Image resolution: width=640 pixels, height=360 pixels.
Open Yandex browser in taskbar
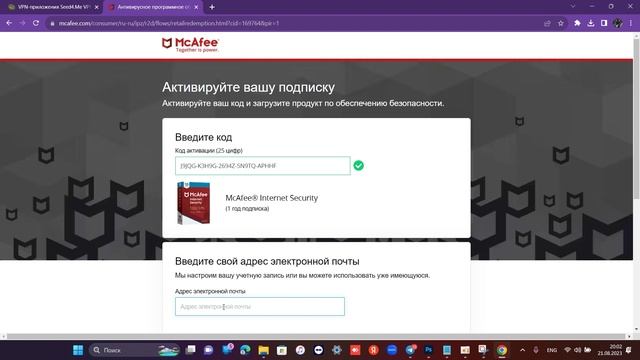tap(373, 350)
